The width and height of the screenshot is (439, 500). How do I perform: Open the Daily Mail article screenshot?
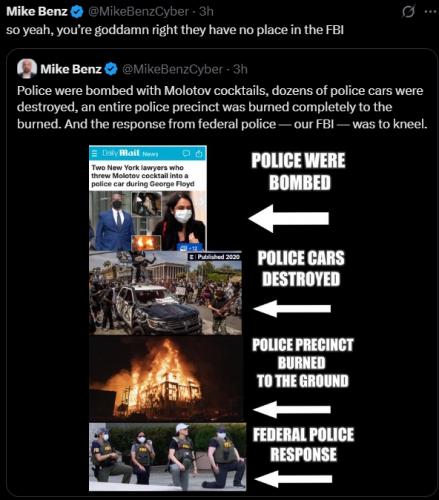tap(148, 198)
